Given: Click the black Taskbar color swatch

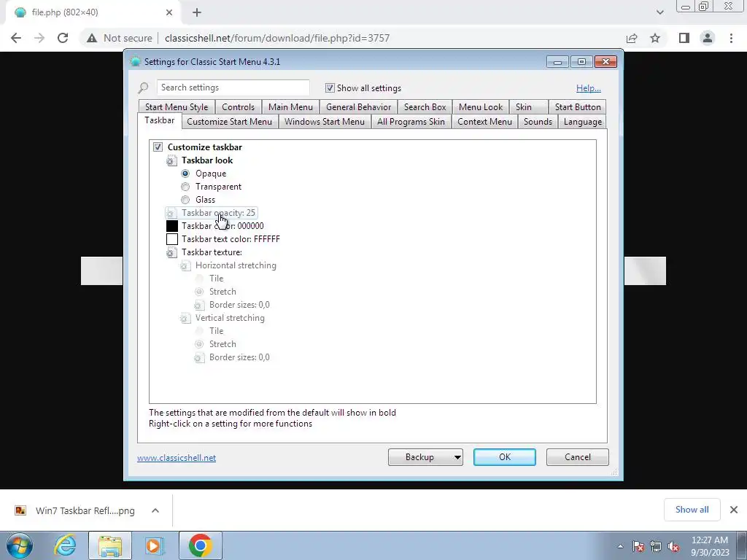Looking at the screenshot, I should click(172, 226).
